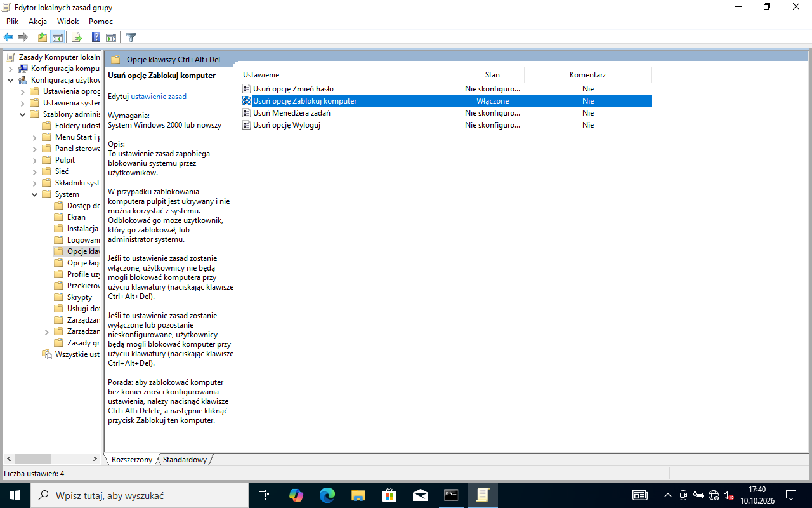Open Help via the question mark icon
Image resolution: width=812 pixels, height=508 pixels.
pos(96,37)
